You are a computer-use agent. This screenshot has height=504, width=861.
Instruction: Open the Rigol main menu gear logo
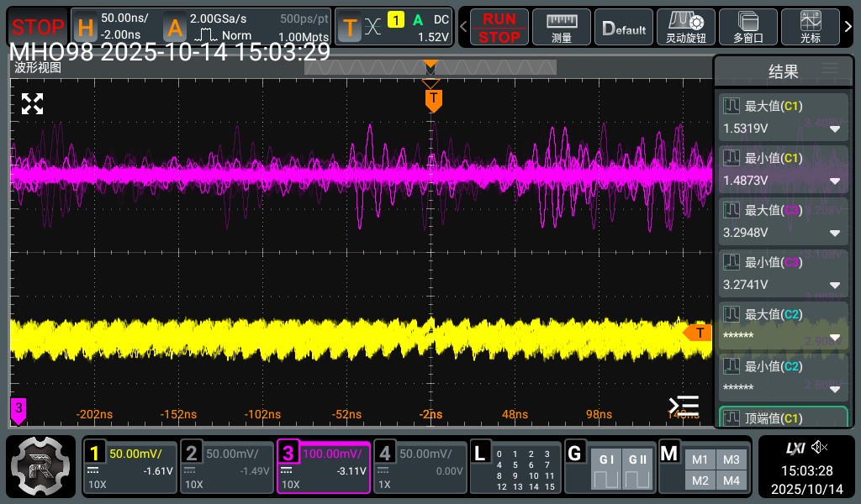tap(42, 467)
